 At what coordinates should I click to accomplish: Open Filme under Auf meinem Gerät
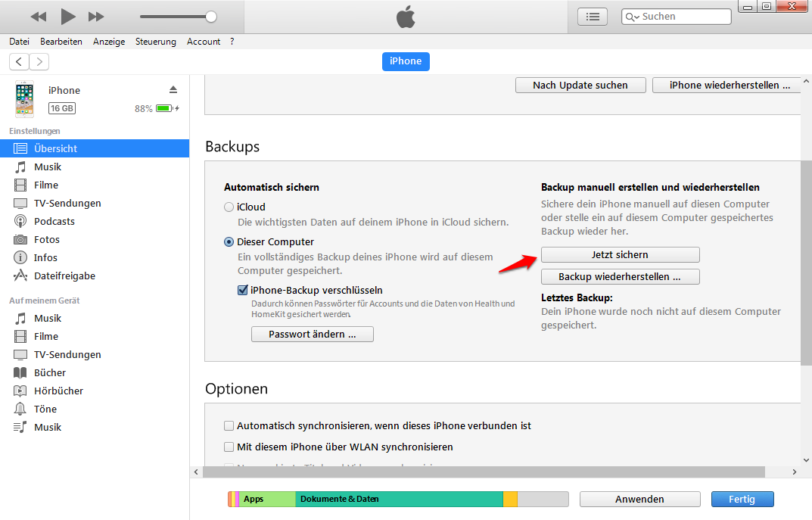click(95, 336)
